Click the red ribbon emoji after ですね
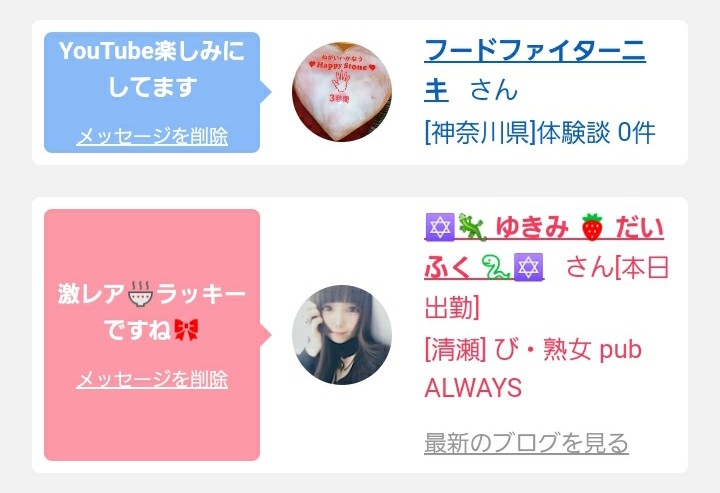 [x=186, y=330]
